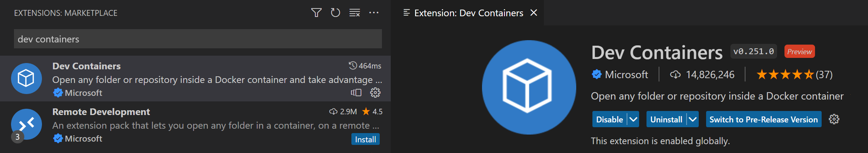This screenshot has height=153, width=868.
Task: Disable the Dev Containers extension
Action: [x=609, y=119]
